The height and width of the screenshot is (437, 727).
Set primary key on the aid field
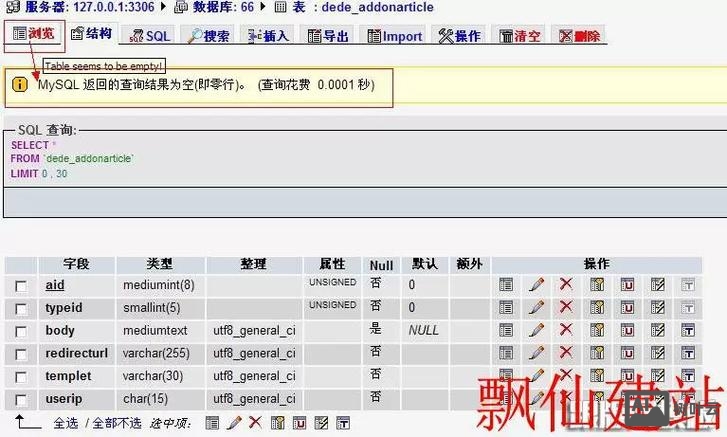click(597, 285)
